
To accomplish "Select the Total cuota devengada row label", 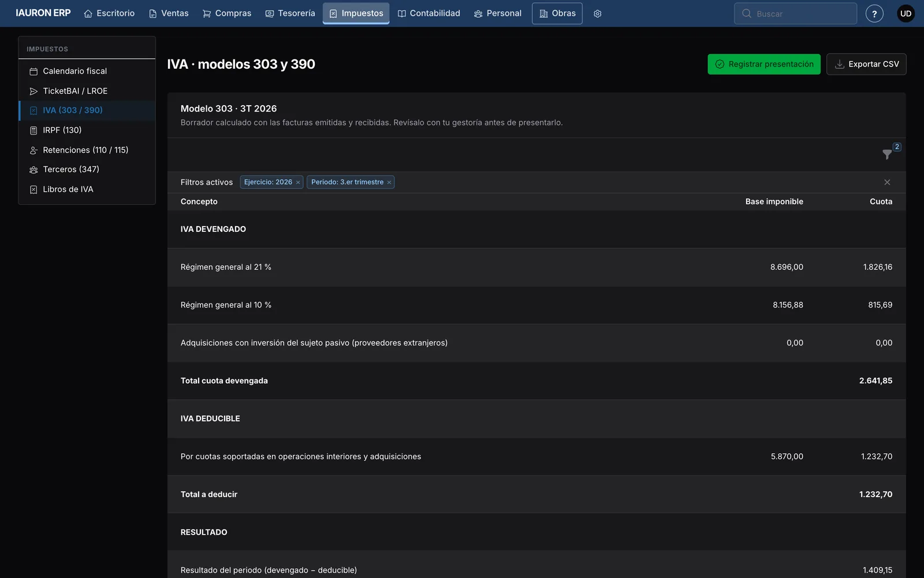I will [x=224, y=381].
